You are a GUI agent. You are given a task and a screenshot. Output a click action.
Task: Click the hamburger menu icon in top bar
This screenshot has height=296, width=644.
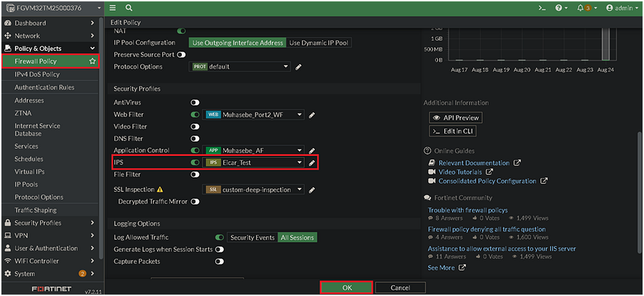pyautogui.click(x=112, y=8)
